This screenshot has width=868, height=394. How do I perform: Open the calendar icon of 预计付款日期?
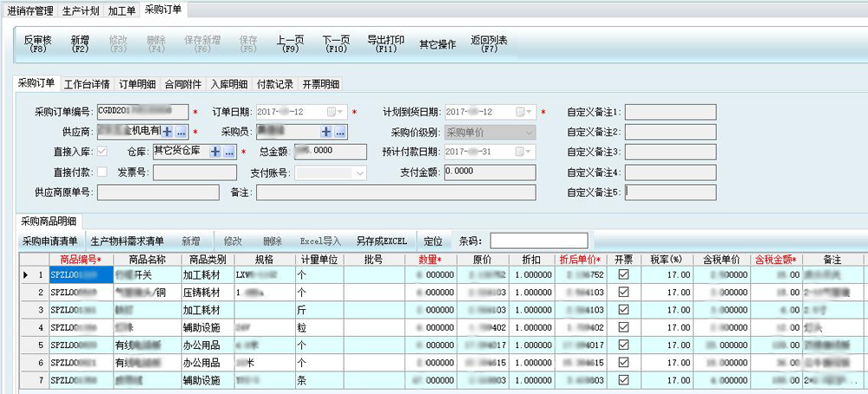(x=520, y=152)
